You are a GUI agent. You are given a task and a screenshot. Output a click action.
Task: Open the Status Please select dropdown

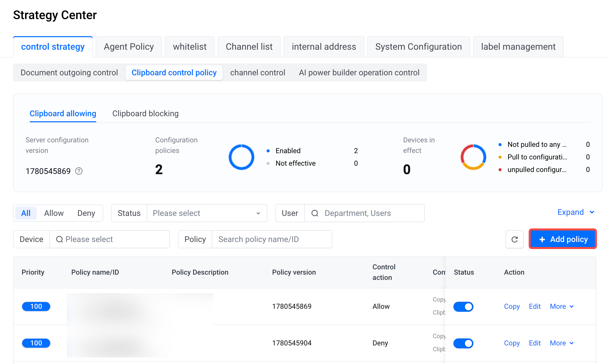207,213
